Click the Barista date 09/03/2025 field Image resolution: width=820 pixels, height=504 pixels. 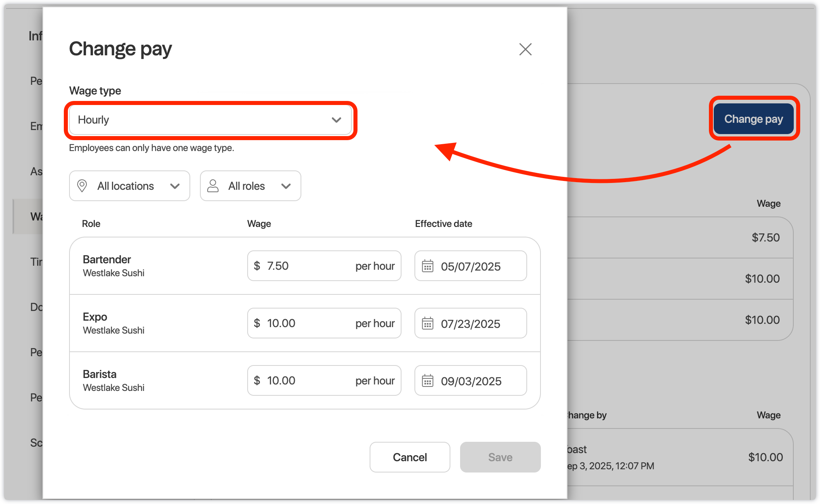pyautogui.click(x=471, y=381)
